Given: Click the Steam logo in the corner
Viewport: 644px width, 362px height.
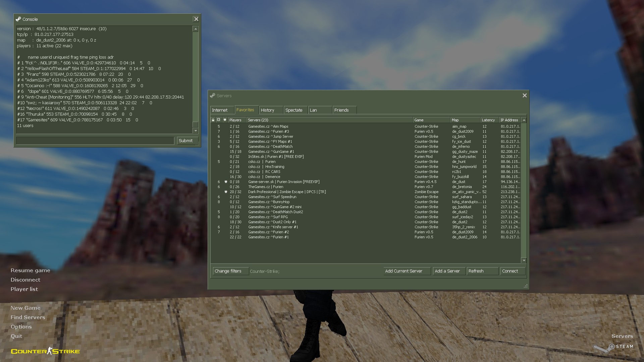Looking at the screenshot, I should coord(613,348).
